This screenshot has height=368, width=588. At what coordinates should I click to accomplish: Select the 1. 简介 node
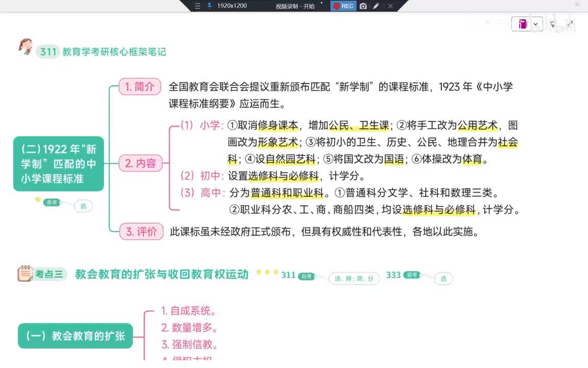tap(140, 87)
